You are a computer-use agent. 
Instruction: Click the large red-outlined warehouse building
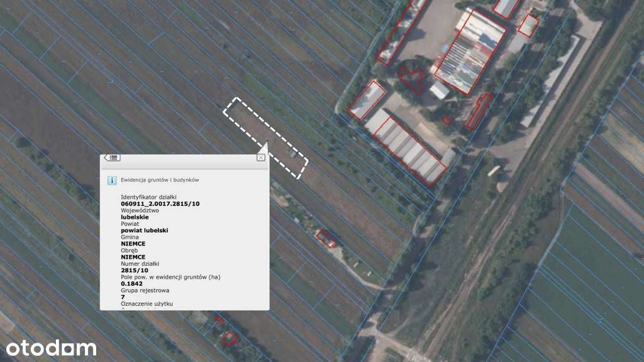470,52
